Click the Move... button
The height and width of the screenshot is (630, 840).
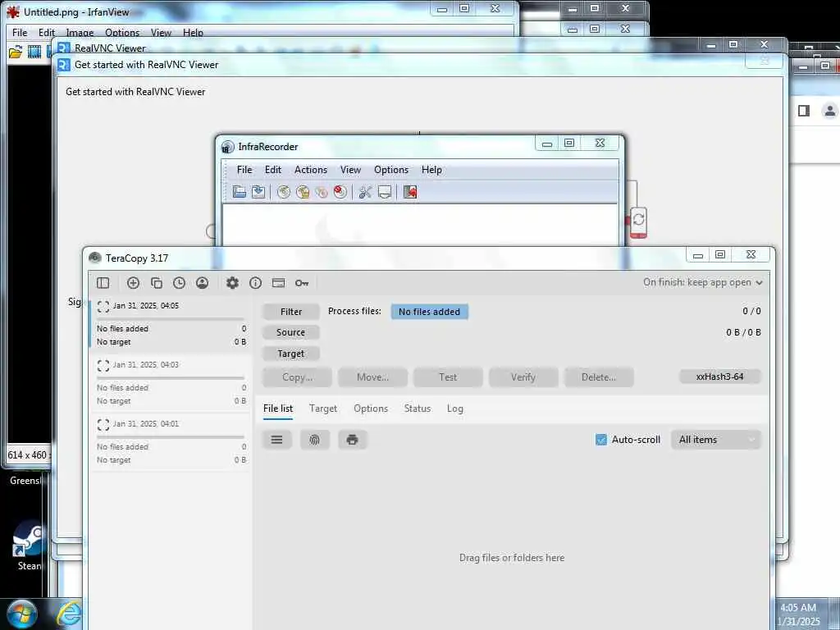click(373, 377)
